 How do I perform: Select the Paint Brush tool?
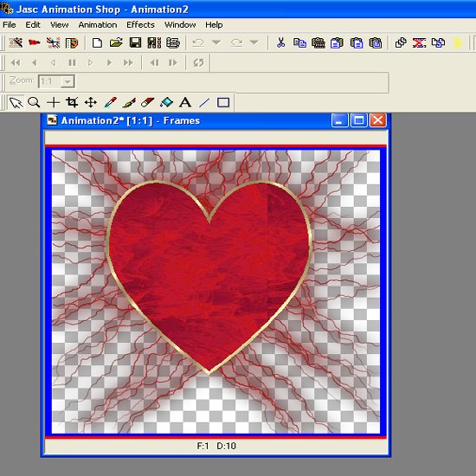point(129,102)
